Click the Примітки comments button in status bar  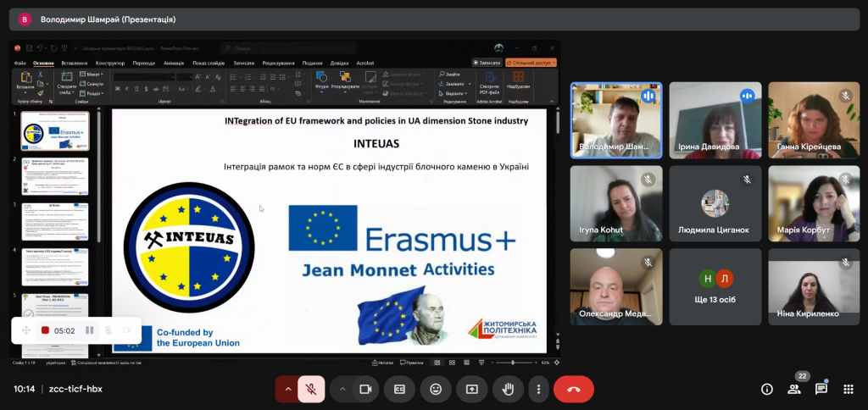coord(411,363)
